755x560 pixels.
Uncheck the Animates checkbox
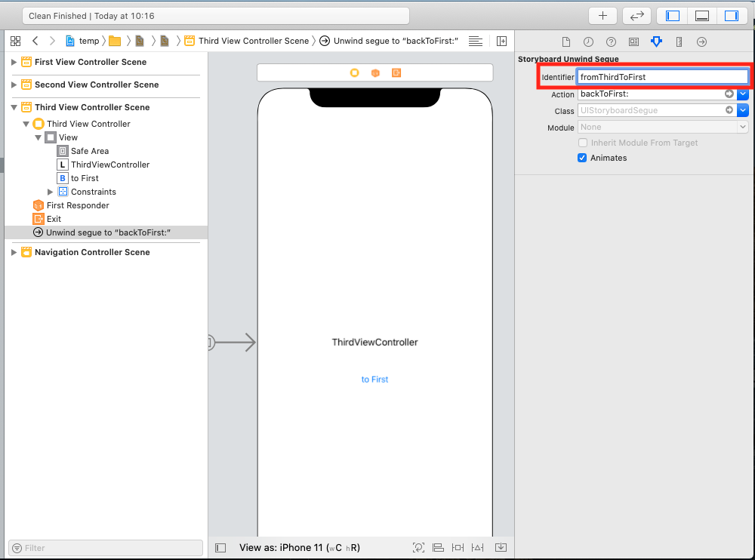[582, 158]
